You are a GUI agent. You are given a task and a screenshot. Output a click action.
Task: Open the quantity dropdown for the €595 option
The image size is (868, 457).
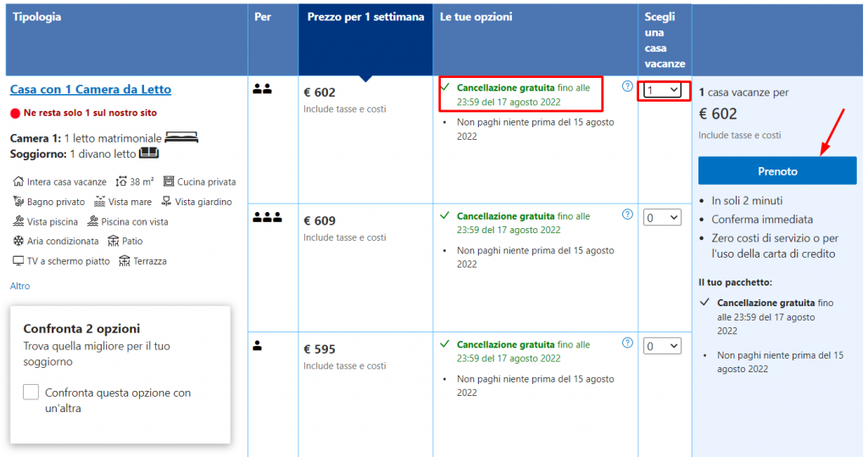662,347
